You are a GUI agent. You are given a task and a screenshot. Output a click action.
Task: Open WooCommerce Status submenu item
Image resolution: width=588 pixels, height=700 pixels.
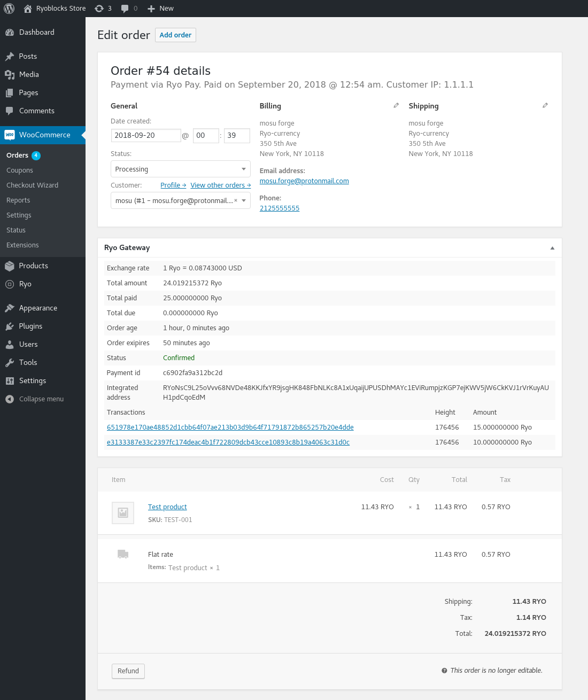click(x=16, y=230)
